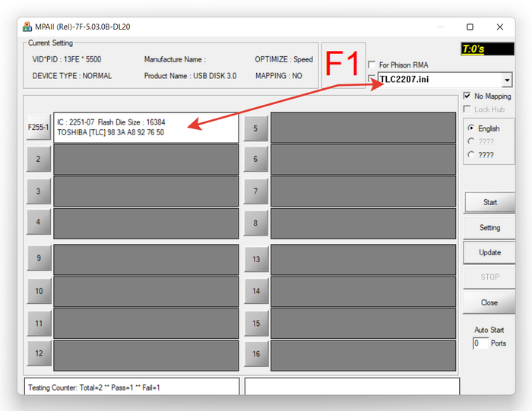Screen dimensions: 532x411
Task: Toggle the Lock Hub checkbox
Action: click(467, 109)
